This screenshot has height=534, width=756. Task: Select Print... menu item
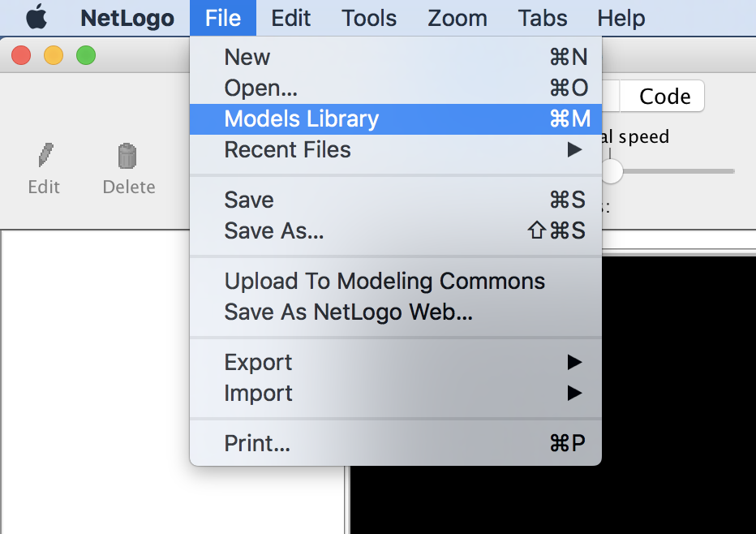[257, 443]
